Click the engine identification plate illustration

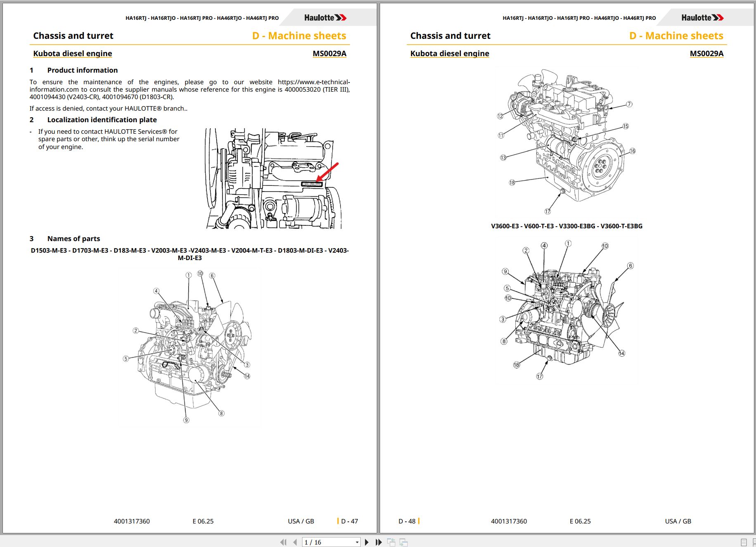point(273,178)
